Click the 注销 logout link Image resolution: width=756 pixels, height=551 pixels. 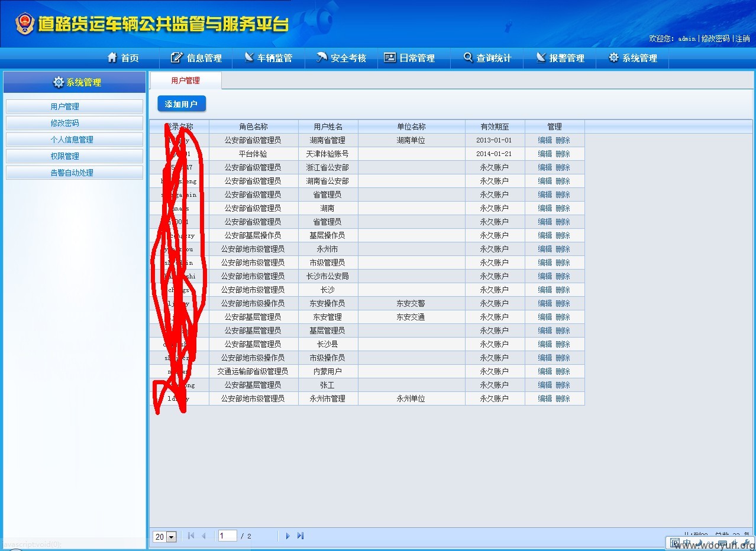click(x=742, y=38)
